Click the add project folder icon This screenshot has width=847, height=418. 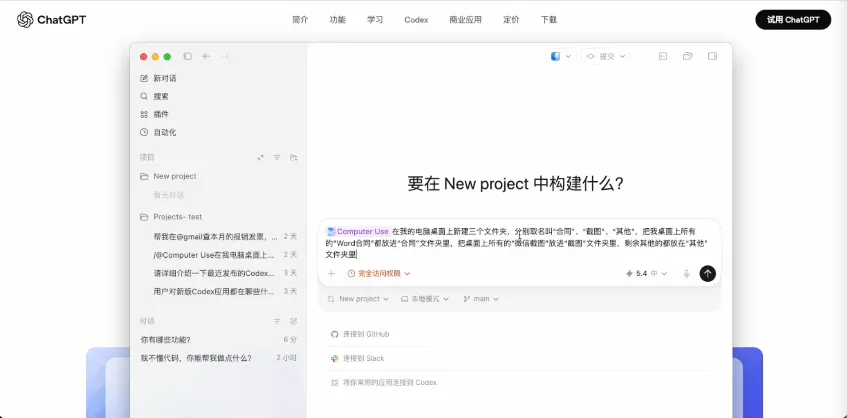[x=293, y=158]
